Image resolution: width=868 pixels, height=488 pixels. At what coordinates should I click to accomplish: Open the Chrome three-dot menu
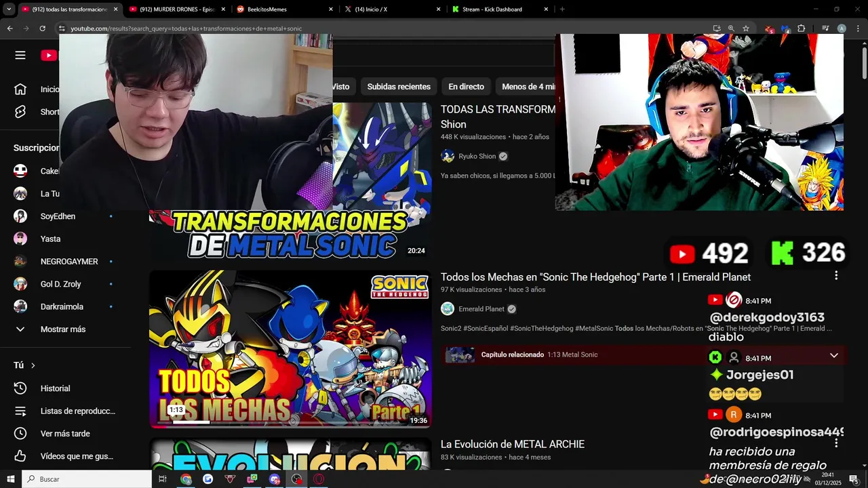point(857,28)
